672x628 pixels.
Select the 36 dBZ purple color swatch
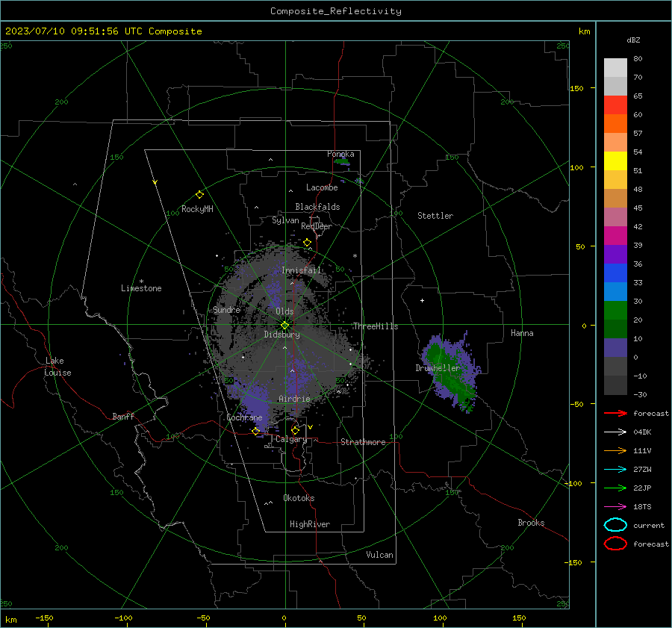coord(615,255)
